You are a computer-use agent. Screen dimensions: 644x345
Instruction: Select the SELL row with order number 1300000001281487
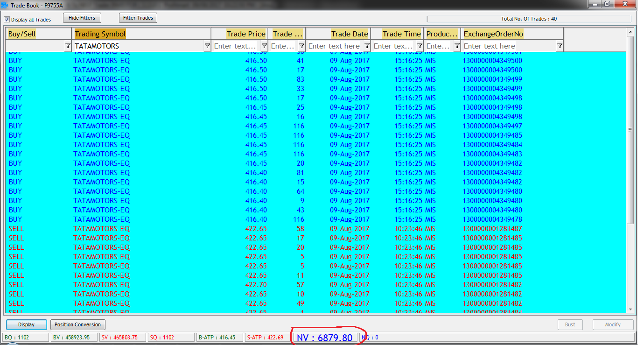[315, 229]
